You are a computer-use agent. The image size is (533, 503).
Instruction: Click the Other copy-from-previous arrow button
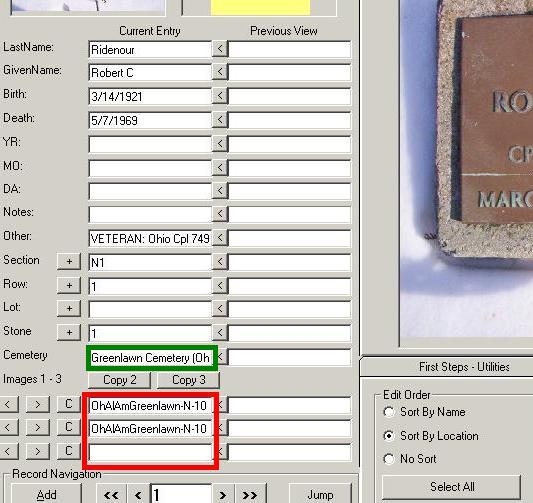coord(220,238)
